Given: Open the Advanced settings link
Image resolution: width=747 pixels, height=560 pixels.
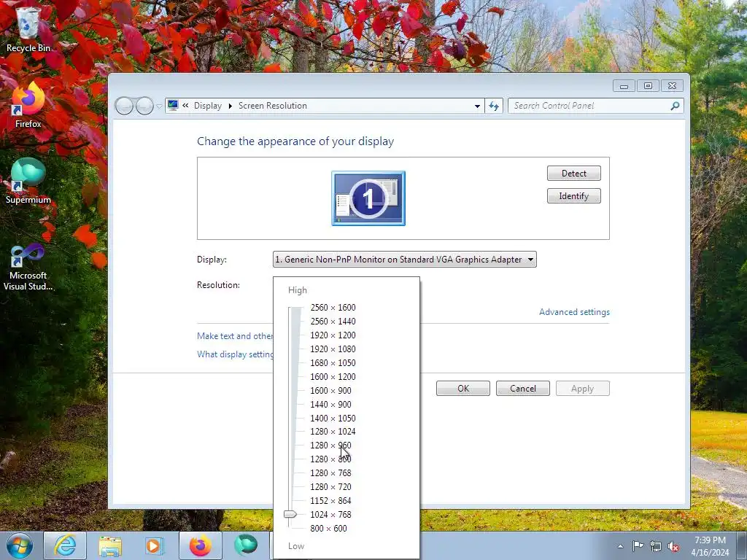Looking at the screenshot, I should [574, 312].
